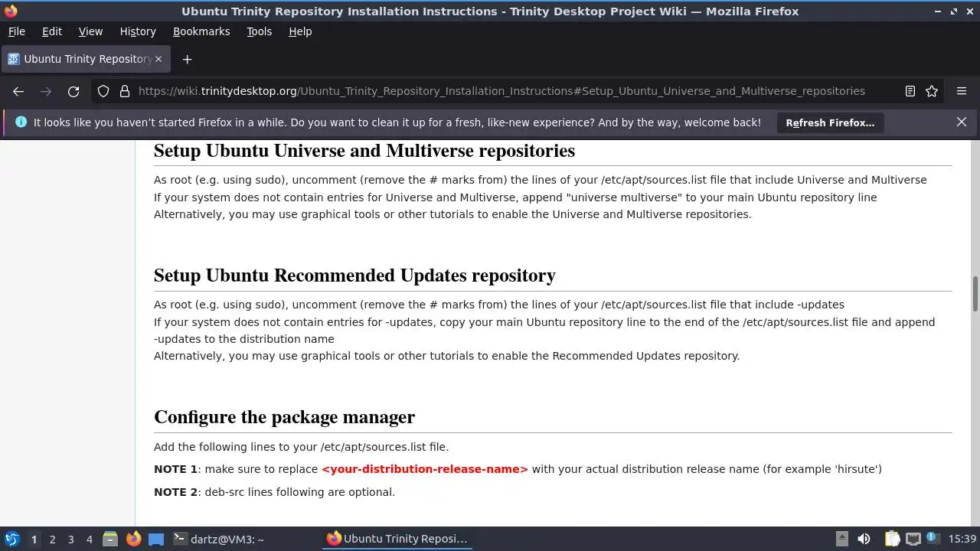Screen dimensions: 980x551
Task: Open the update notifier tray icon
Action: pos(933,539)
